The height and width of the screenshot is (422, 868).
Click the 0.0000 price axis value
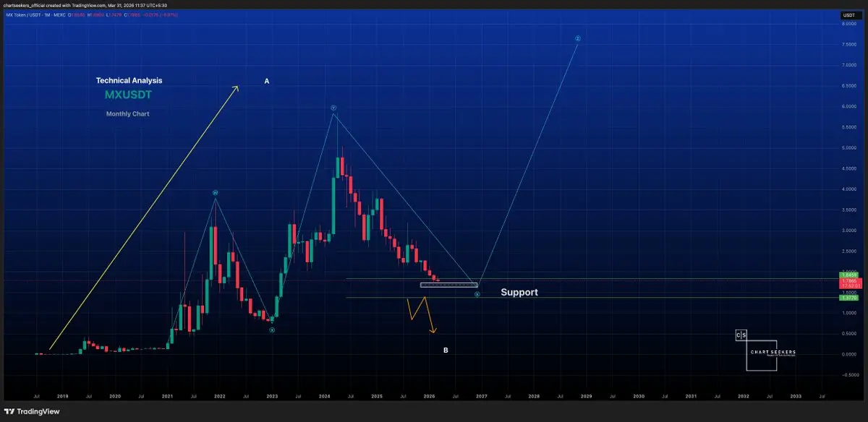848,354
